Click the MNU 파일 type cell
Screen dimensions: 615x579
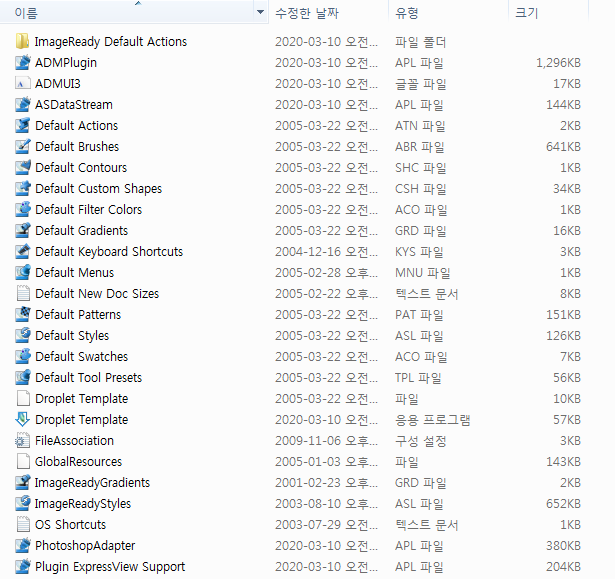click(x=422, y=273)
